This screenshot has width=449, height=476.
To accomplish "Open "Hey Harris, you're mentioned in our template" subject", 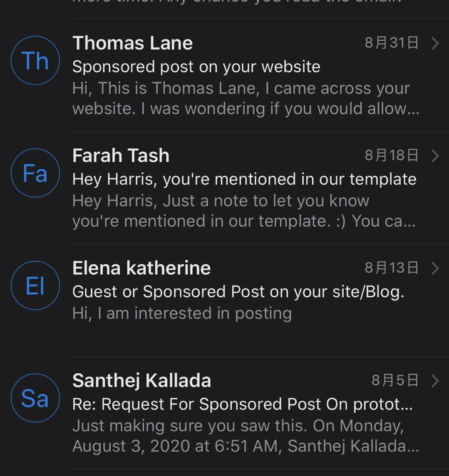I will click(244, 180).
